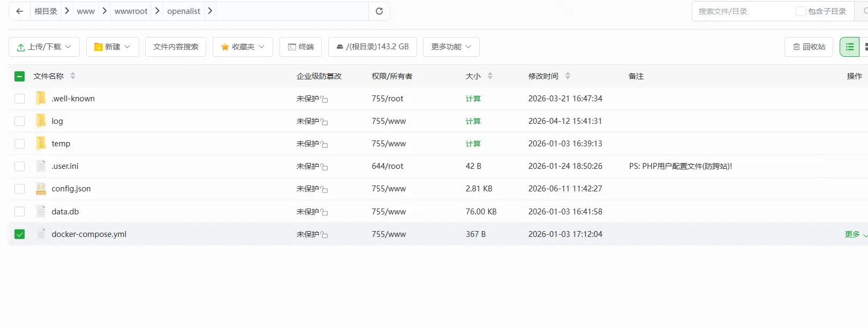
Task: Go to openalist breadcrumb
Action: pyautogui.click(x=184, y=11)
